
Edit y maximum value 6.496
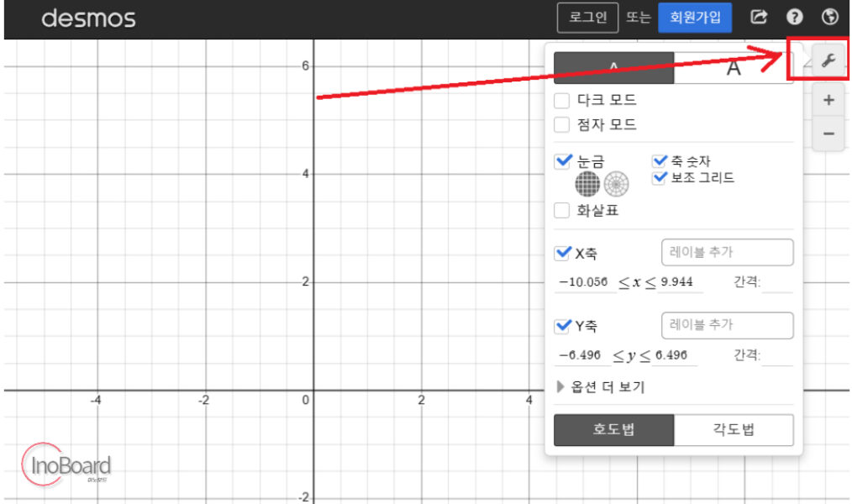674,355
